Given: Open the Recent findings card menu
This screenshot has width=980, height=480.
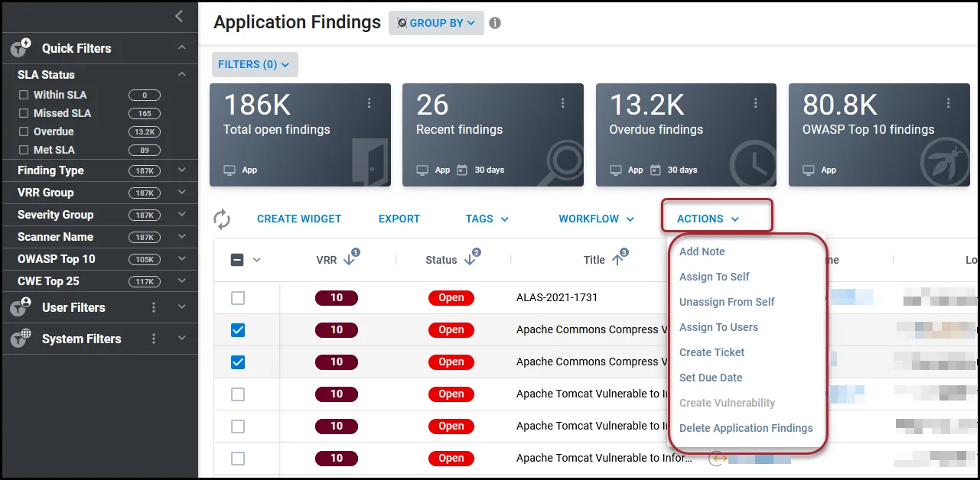Looking at the screenshot, I should [x=563, y=103].
